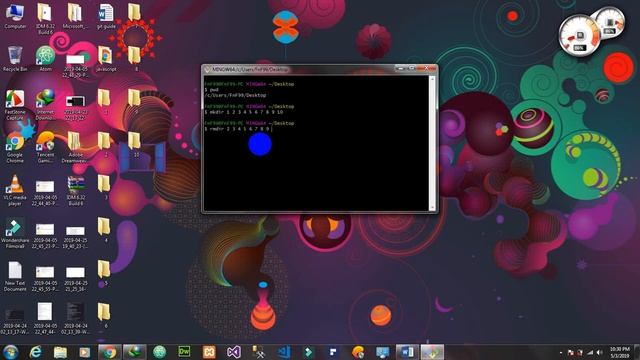Open the Tencent Gaming desktop shortcut
This screenshot has width=640, height=360.
point(45,148)
